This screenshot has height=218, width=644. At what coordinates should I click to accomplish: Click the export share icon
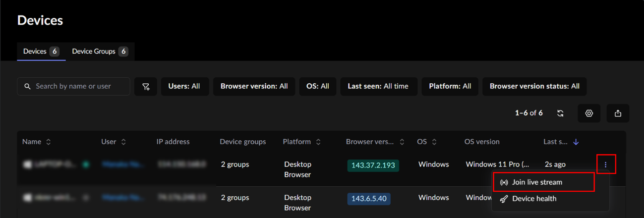coord(618,113)
